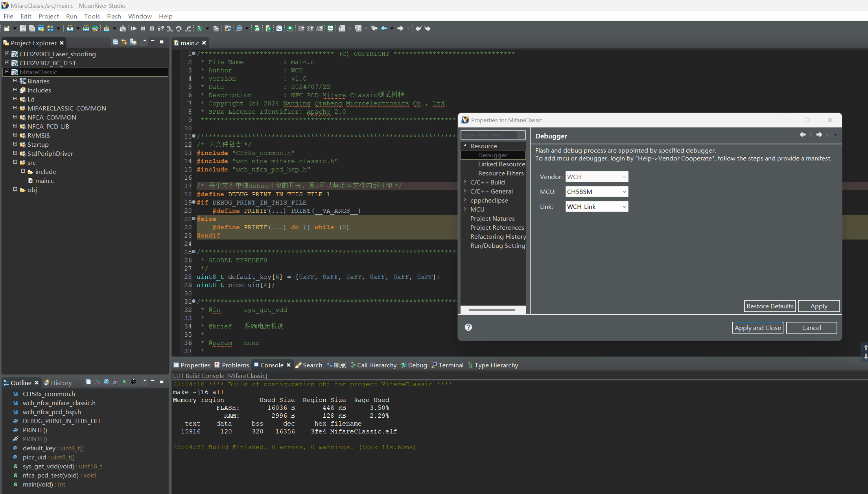Click the New file icon in the toolbar
Screen dimensions: 868x494
(7, 28)
